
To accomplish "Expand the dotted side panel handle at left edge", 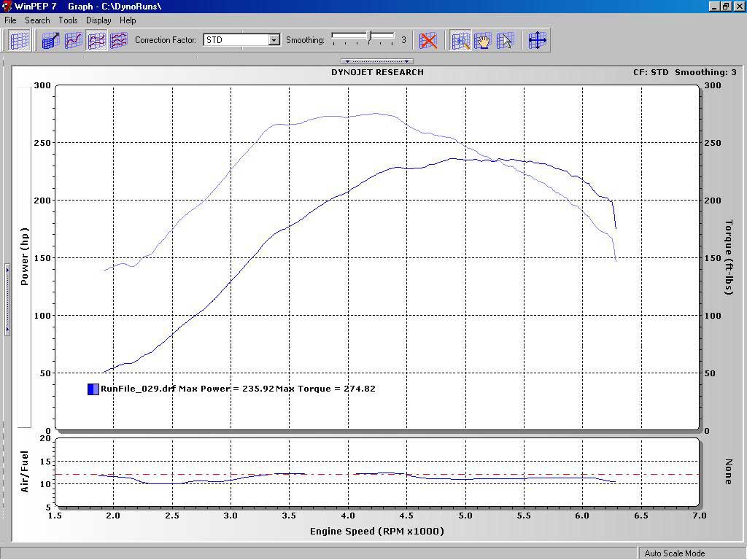I will tap(7, 300).
